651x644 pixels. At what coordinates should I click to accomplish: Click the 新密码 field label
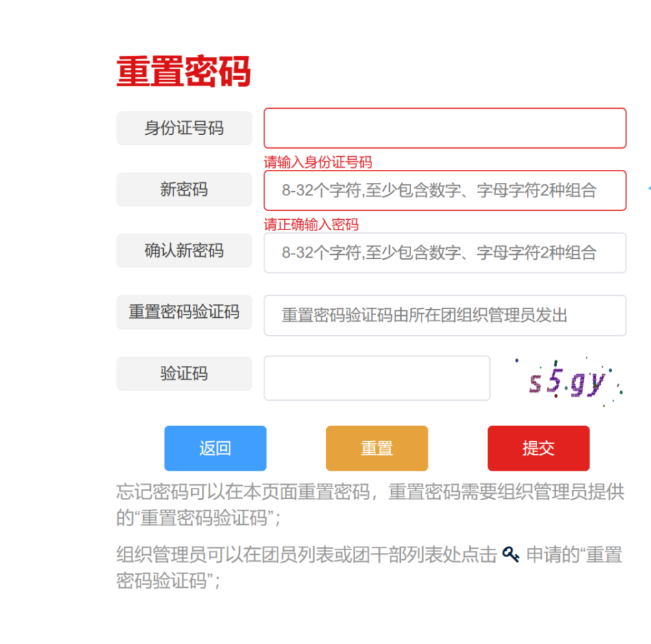coord(184,190)
